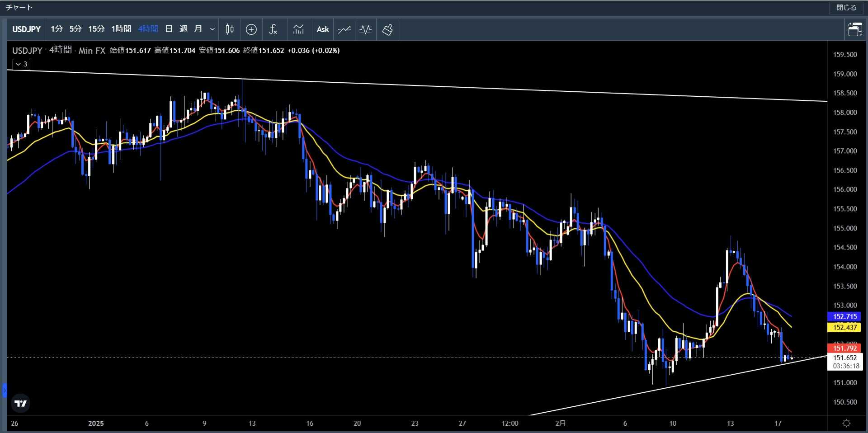Click the left blue side panel handle
The width and height of the screenshot is (868, 433).
5,390
